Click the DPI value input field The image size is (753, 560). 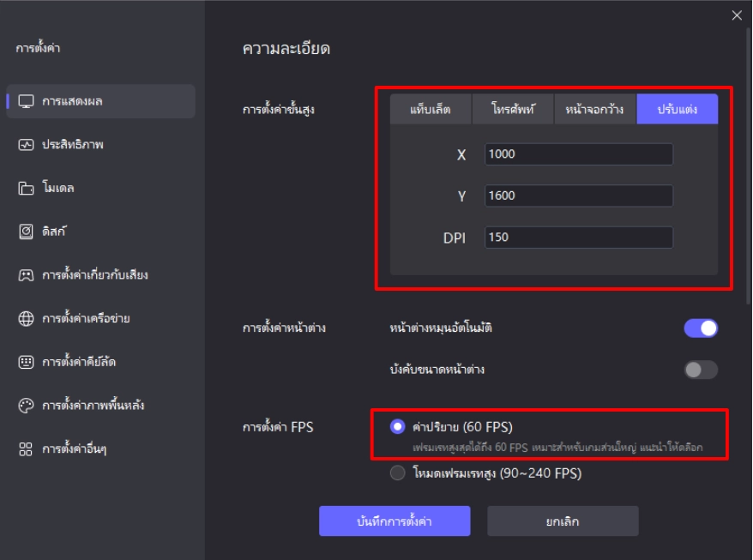click(578, 238)
